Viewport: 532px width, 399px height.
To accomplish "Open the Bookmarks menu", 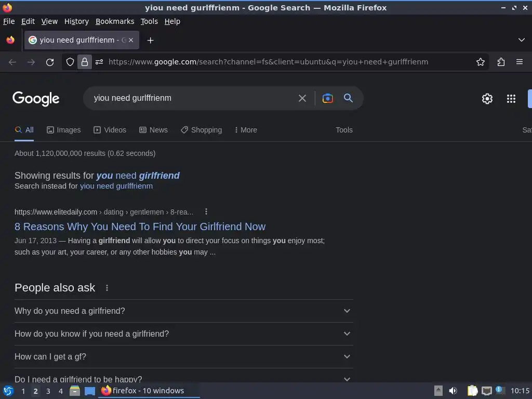I will pyautogui.click(x=115, y=21).
